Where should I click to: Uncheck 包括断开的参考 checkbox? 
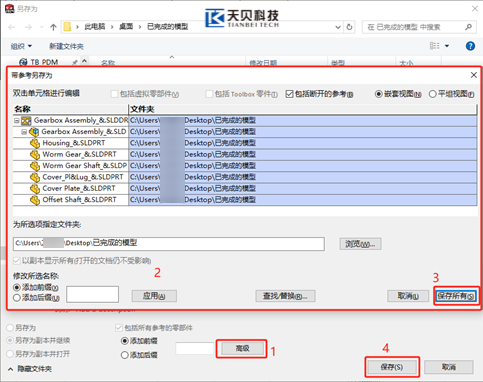coord(289,94)
